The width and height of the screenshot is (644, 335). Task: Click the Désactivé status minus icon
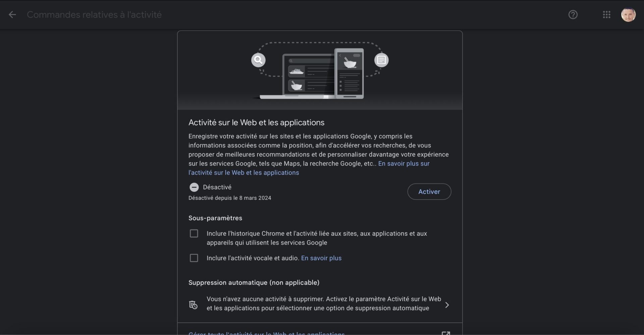[x=194, y=187]
